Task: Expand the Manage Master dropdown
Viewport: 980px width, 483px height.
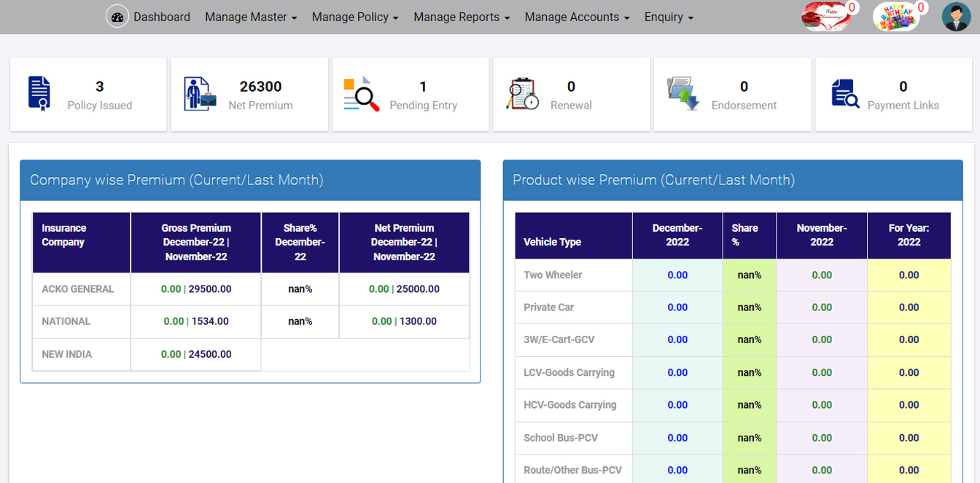Action: pyautogui.click(x=251, y=17)
